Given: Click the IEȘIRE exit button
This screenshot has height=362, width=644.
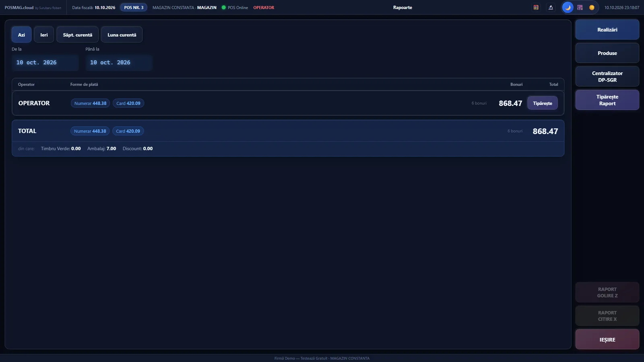Looking at the screenshot, I should click(x=607, y=339).
